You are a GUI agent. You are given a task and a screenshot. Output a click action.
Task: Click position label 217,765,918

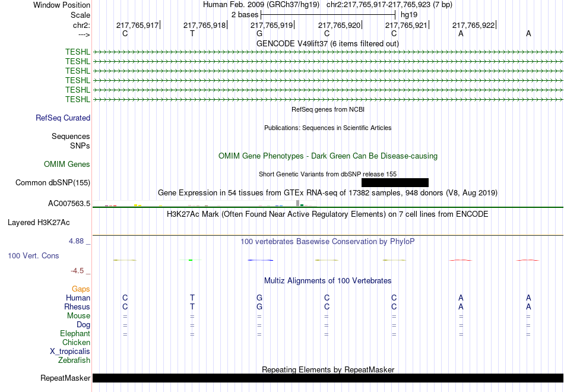pyautogui.click(x=204, y=25)
